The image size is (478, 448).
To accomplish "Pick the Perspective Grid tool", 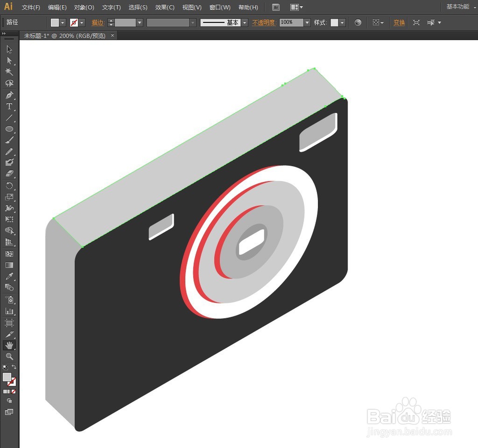I will tap(9, 242).
